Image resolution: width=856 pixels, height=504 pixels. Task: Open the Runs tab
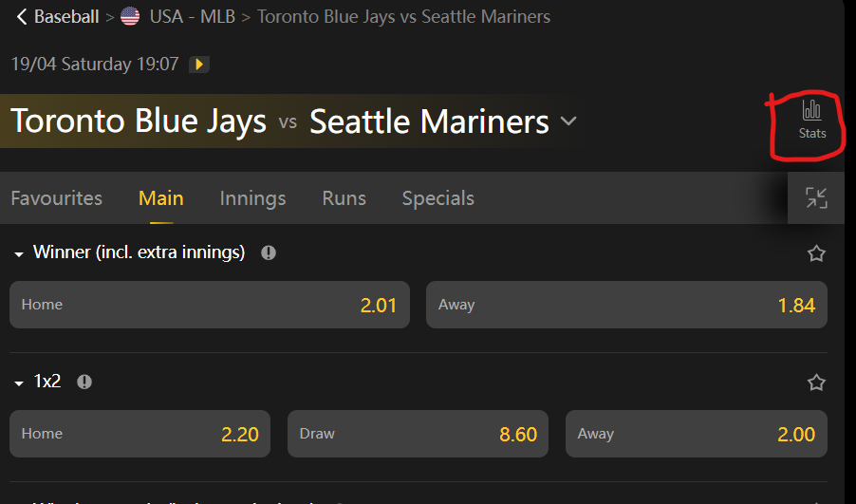(344, 198)
